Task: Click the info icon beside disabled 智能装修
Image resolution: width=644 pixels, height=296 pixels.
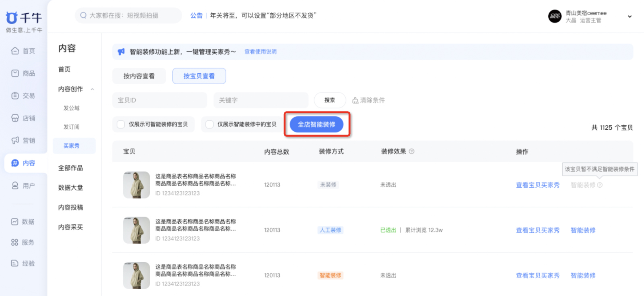Action: pyautogui.click(x=600, y=185)
